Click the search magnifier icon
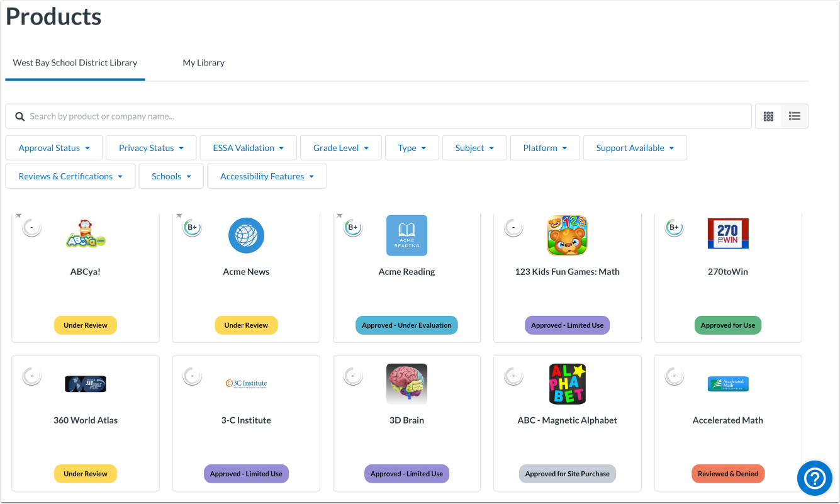The width and height of the screenshot is (840, 504). [x=20, y=116]
